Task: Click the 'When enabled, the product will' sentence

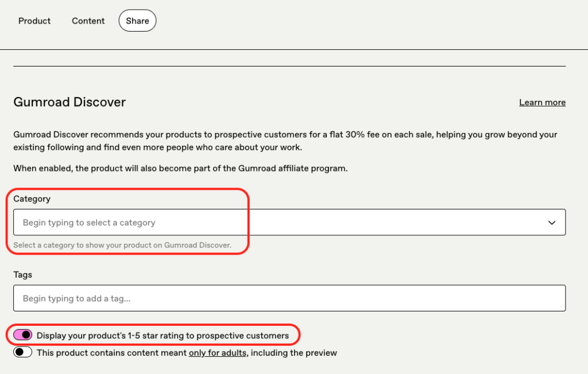Action: (x=180, y=168)
